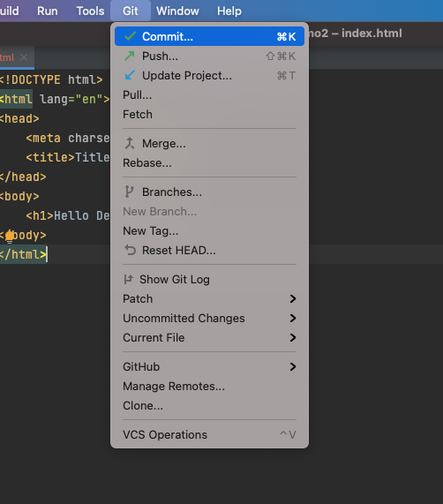Screen dimensions: 443x504
Task: Open VCS Operations menu item
Action: coord(209,434)
